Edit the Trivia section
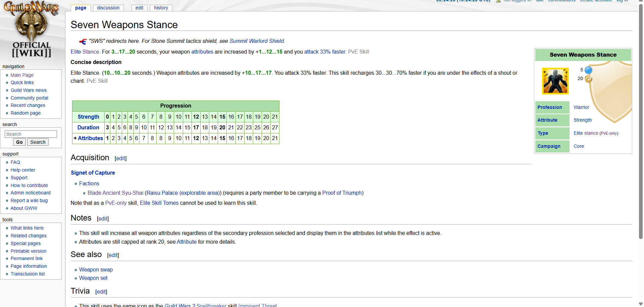Image resolution: width=644 pixels, height=307 pixels. 101,292
